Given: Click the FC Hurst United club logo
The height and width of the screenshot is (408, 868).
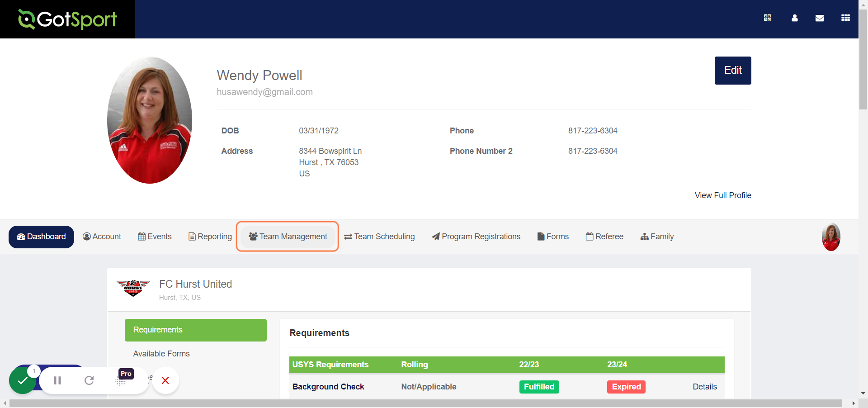Looking at the screenshot, I should point(133,288).
